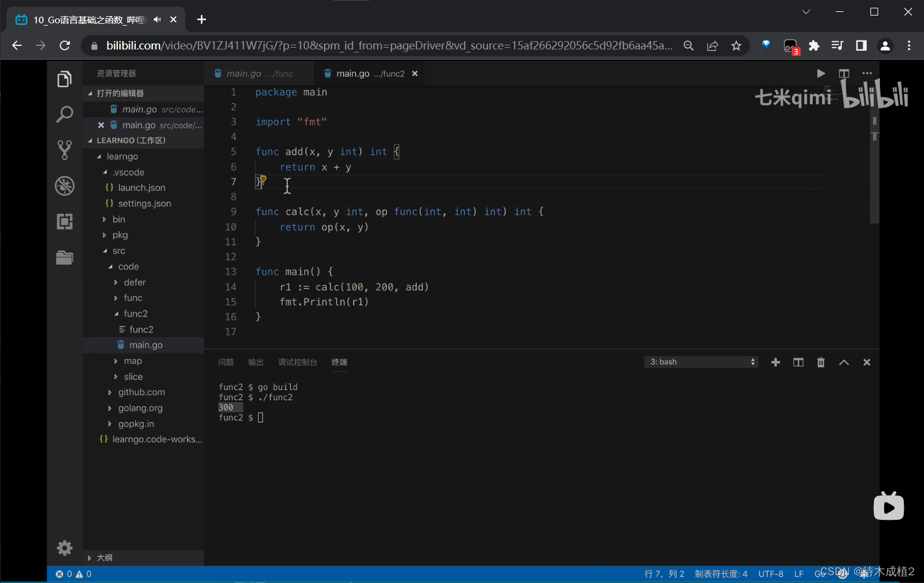Close the terminal panel
924x583 pixels.
coord(867,362)
